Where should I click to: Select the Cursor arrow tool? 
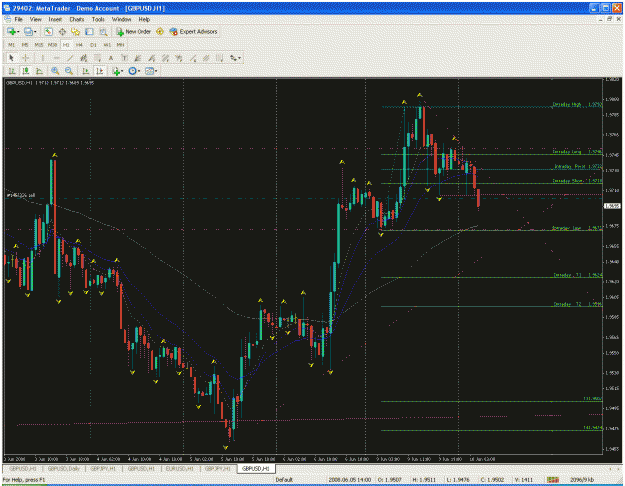pyautogui.click(x=12, y=58)
